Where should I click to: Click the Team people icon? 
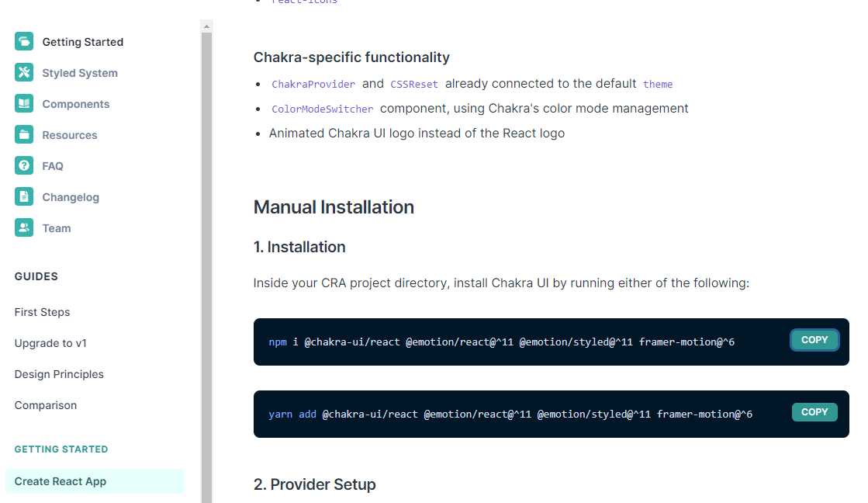coord(24,227)
